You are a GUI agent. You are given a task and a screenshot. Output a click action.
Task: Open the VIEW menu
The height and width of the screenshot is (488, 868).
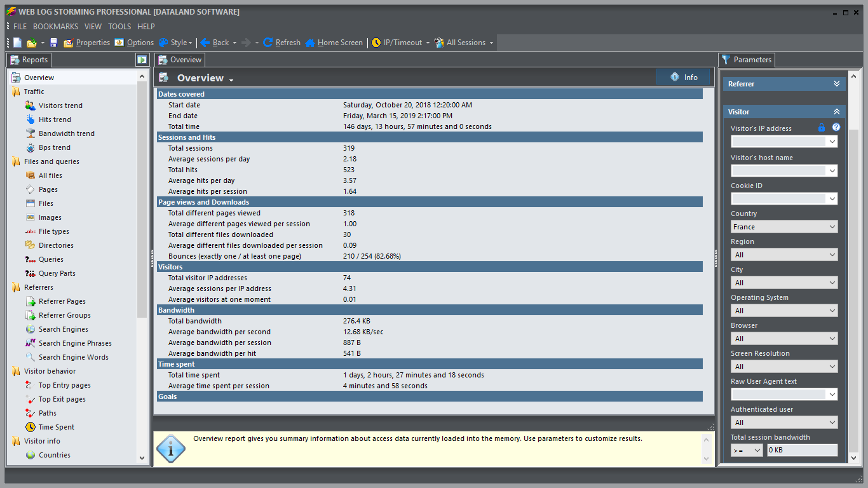[x=93, y=27]
